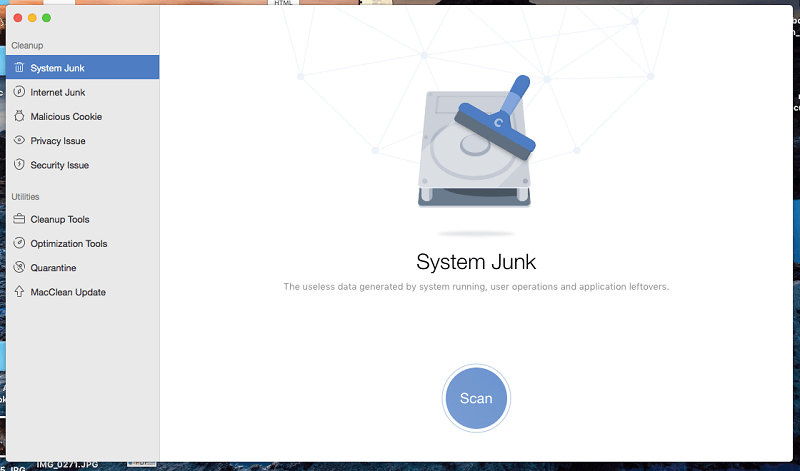Open the Internet Junk section

click(x=83, y=92)
